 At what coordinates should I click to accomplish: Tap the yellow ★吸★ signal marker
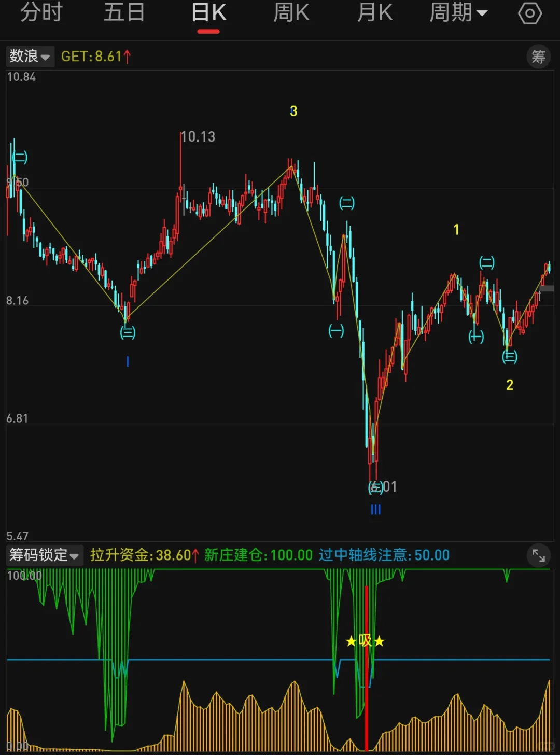pyautogui.click(x=366, y=641)
